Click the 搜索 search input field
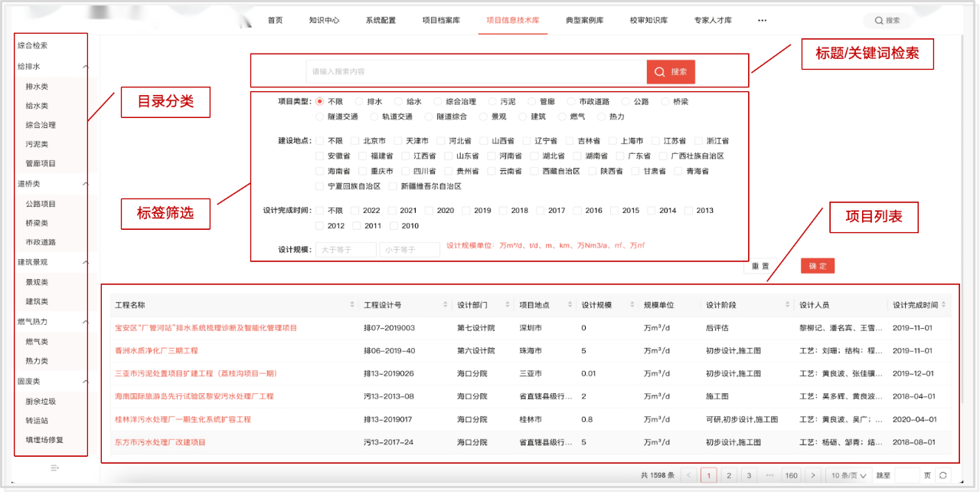 tap(459, 71)
